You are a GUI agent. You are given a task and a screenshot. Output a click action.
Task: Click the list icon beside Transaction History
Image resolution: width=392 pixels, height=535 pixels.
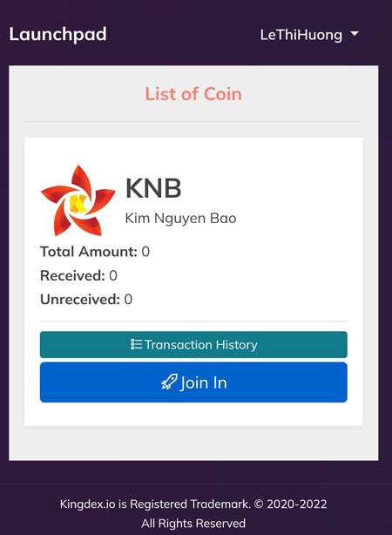136,344
